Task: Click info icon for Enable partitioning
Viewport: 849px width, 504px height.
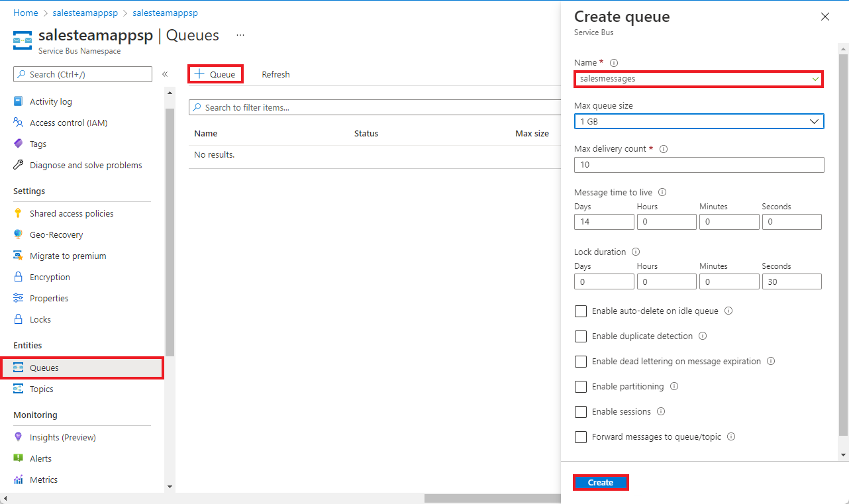Action: point(674,386)
